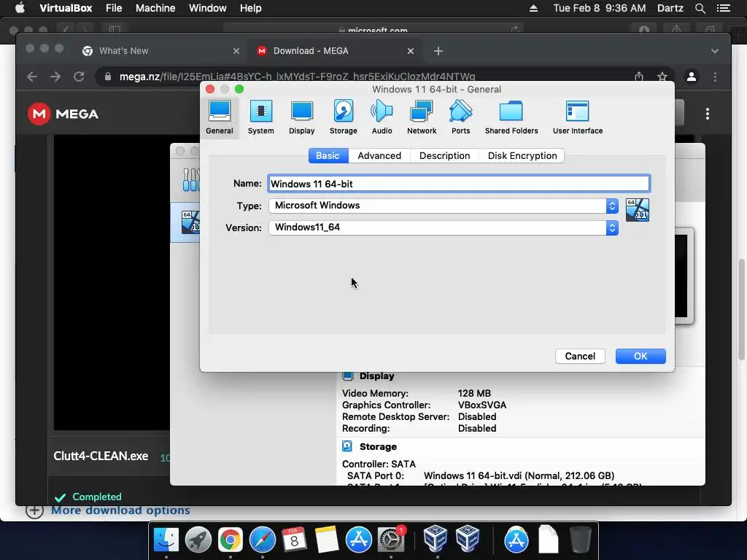Open System Preferences from the dock
The width and height of the screenshot is (747, 560).
tap(391, 540)
